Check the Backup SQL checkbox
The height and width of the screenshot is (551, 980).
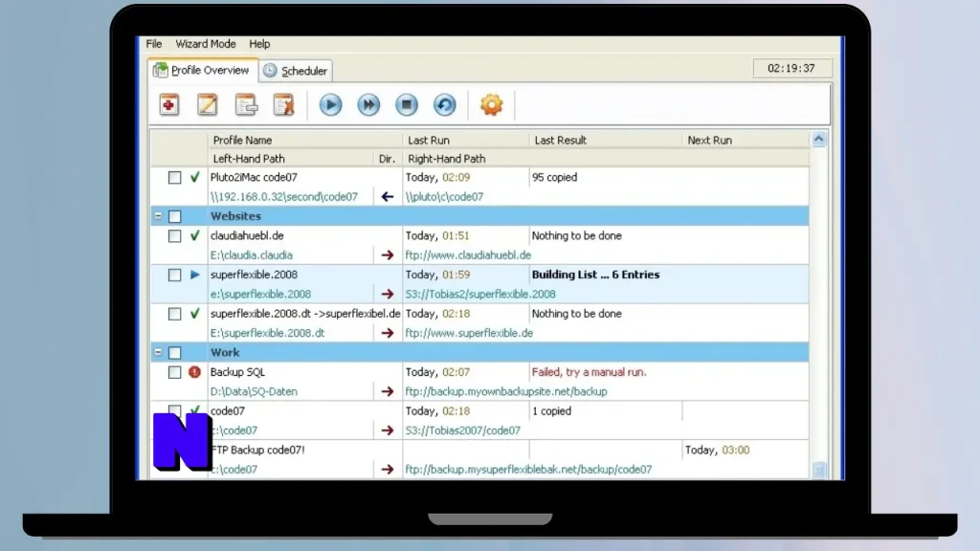coord(175,372)
